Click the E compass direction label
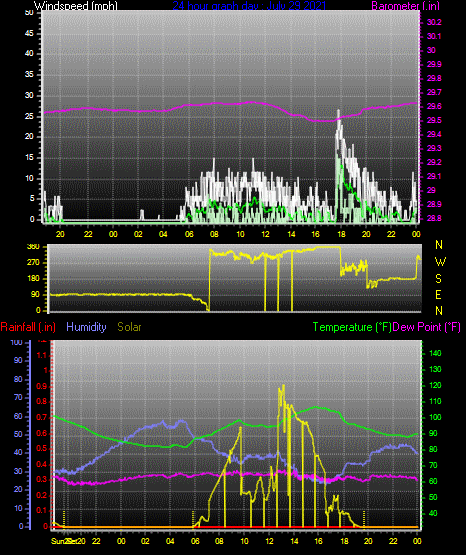Viewport: 466px width, 555px height. point(438,295)
